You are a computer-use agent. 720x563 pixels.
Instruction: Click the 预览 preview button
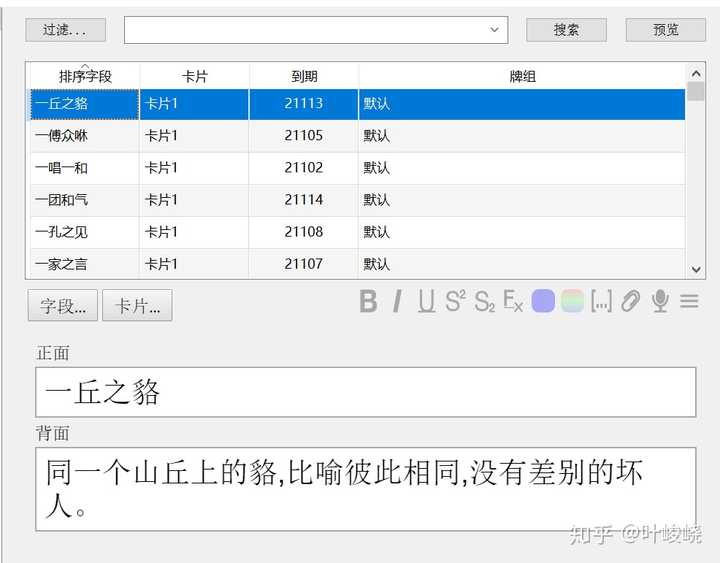tap(665, 30)
